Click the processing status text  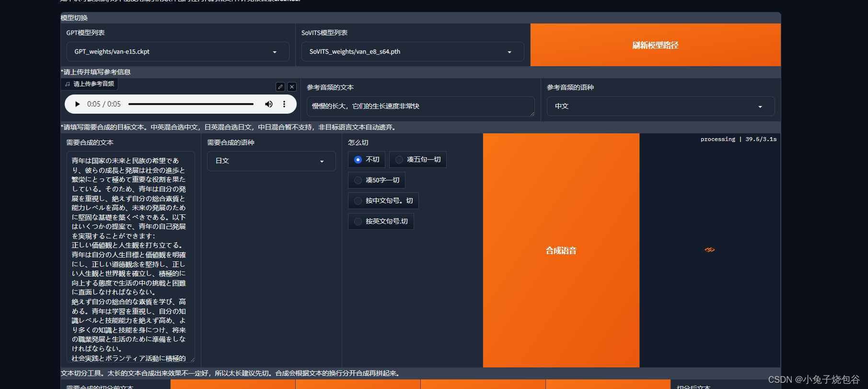(x=739, y=139)
